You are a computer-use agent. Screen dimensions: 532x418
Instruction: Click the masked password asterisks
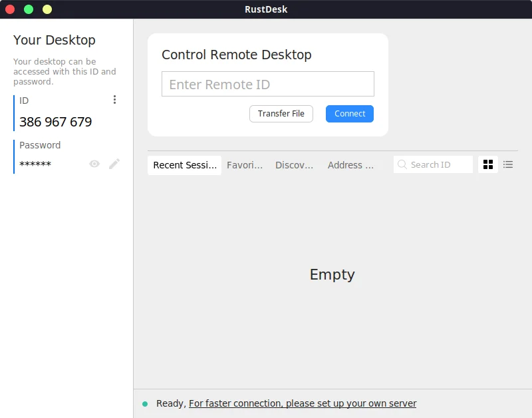coord(35,164)
